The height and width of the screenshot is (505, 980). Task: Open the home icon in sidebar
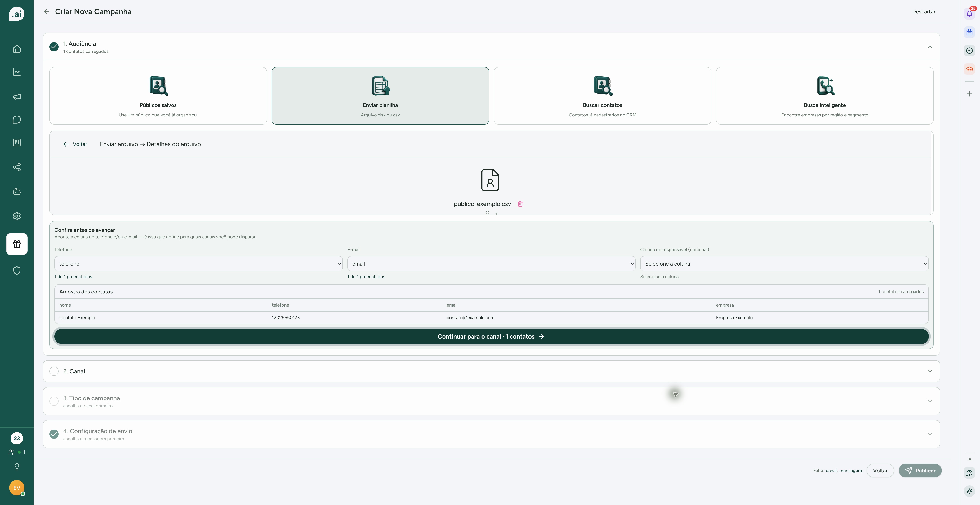pyautogui.click(x=17, y=49)
